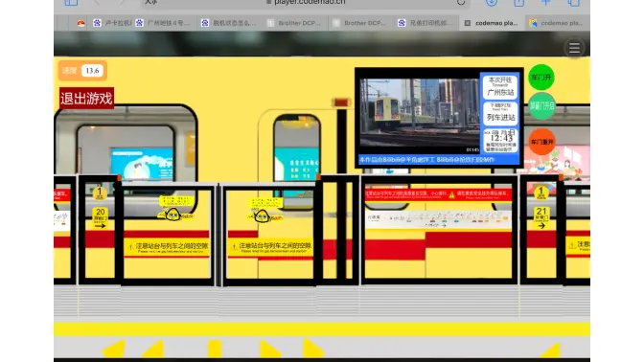Click the orange 车门重开 reopen-door button
Screen dimensions: 644x362
click(541, 142)
